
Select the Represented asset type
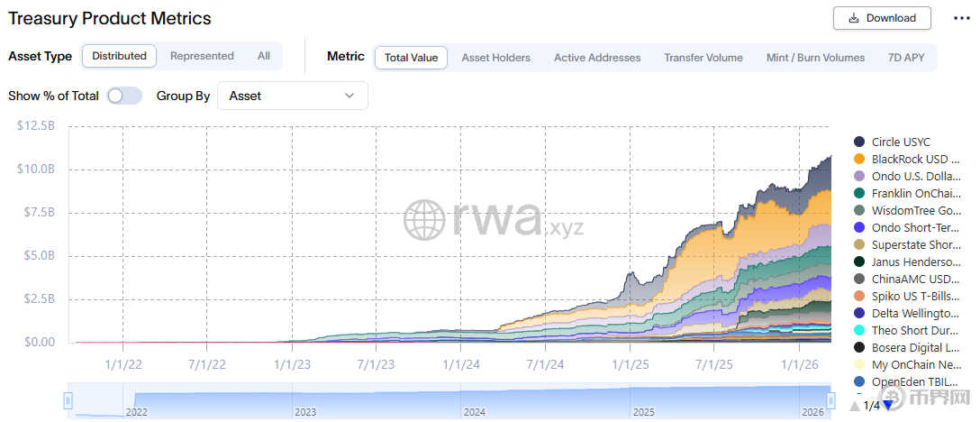[202, 56]
